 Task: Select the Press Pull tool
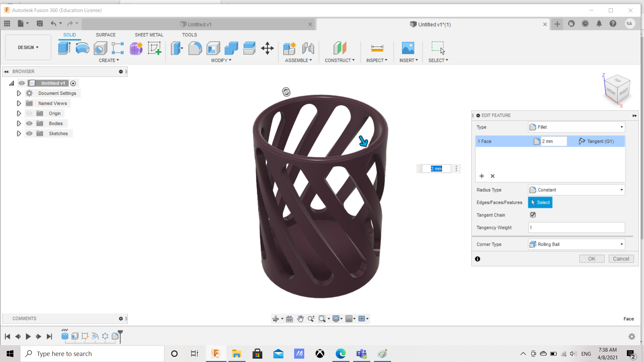[x=177, y=48]
